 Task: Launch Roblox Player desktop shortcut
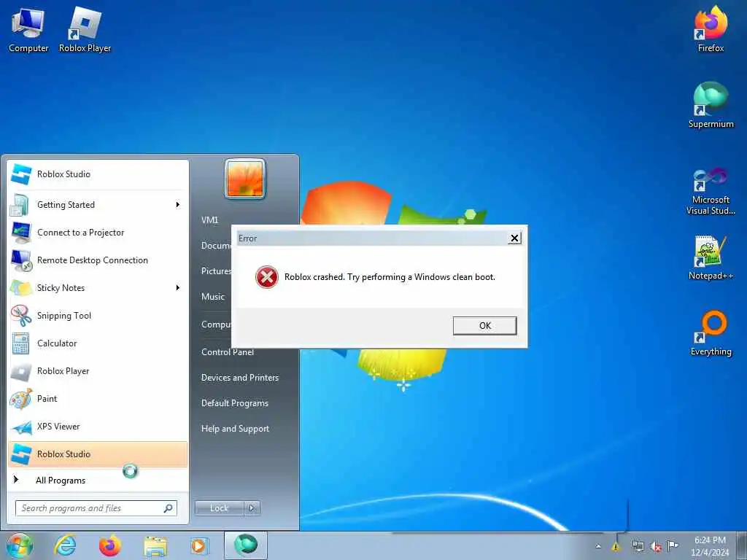[x=85, y=30]
